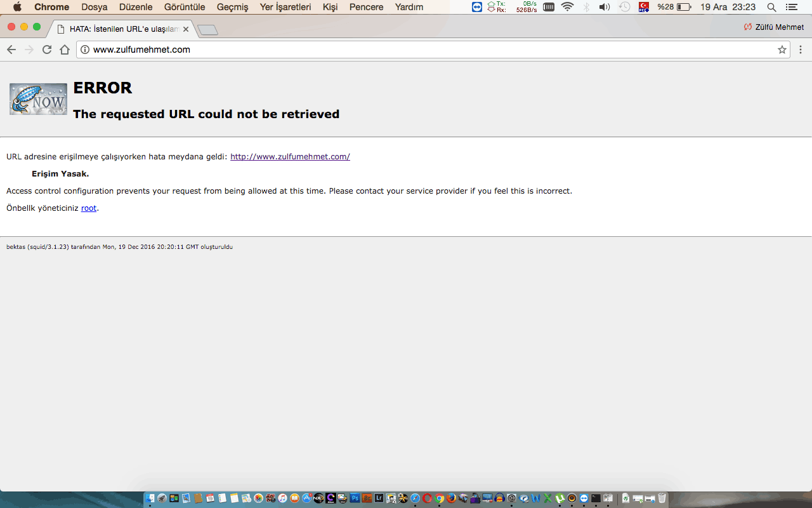This screenshot has width=812, height=508.
Task: Bookmark this page with the star icon
Action: [782, 50]
